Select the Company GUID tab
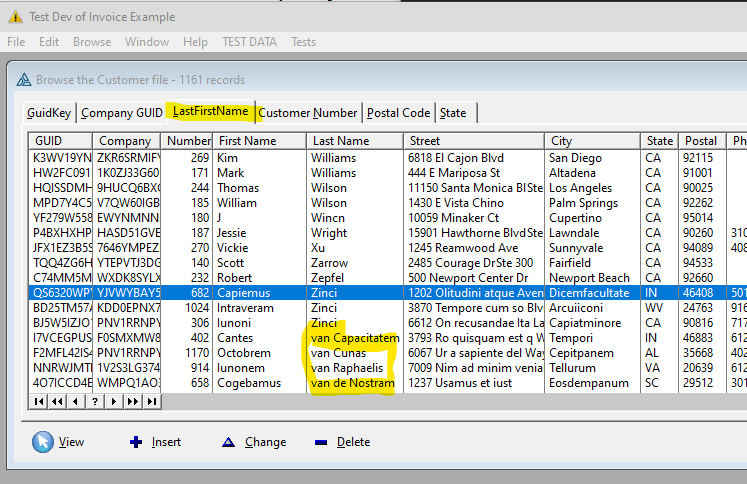Viewport: 747px width, 484px height. pyautogui.click(x=121, y=113)
